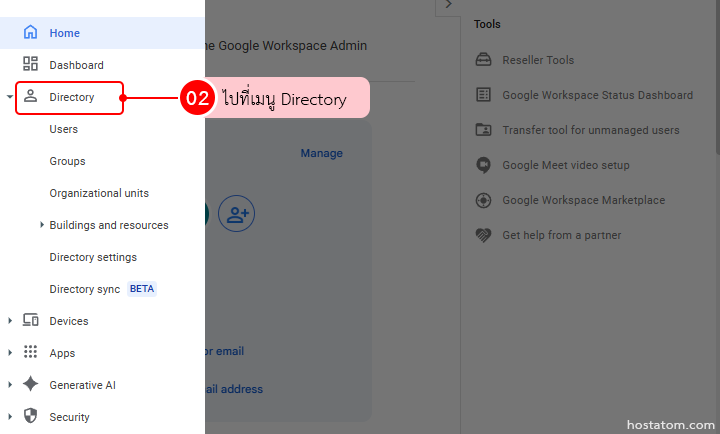720x434 pixels.
Task: Click the Apps grid dots icon
Action: pyautogui.click(x=30, y=352)
